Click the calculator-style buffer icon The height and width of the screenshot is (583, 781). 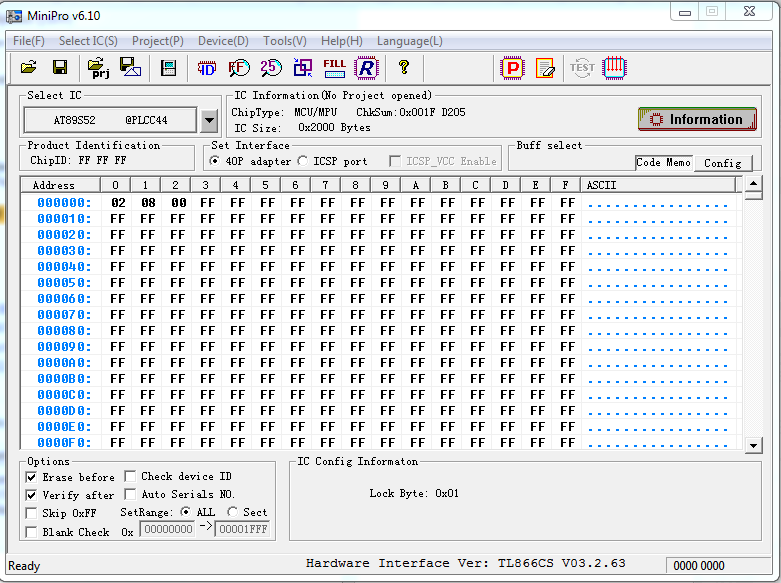coord(168,68)
